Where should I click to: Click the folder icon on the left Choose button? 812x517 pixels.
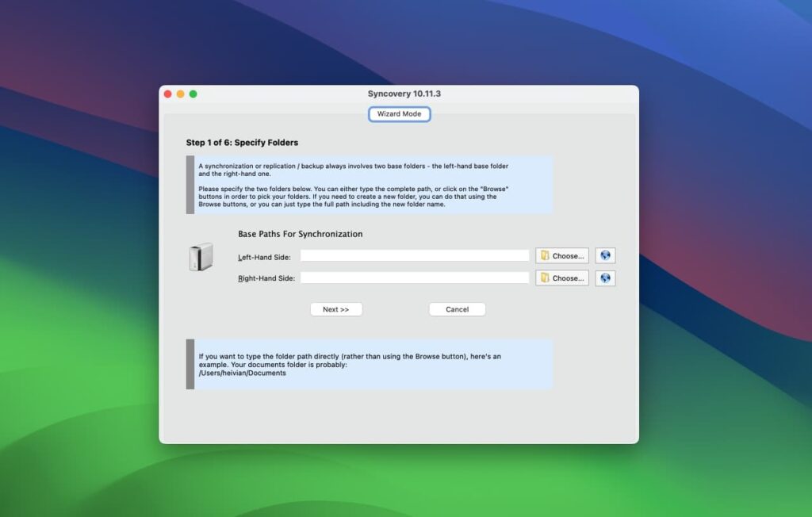(x=546, y=255)
